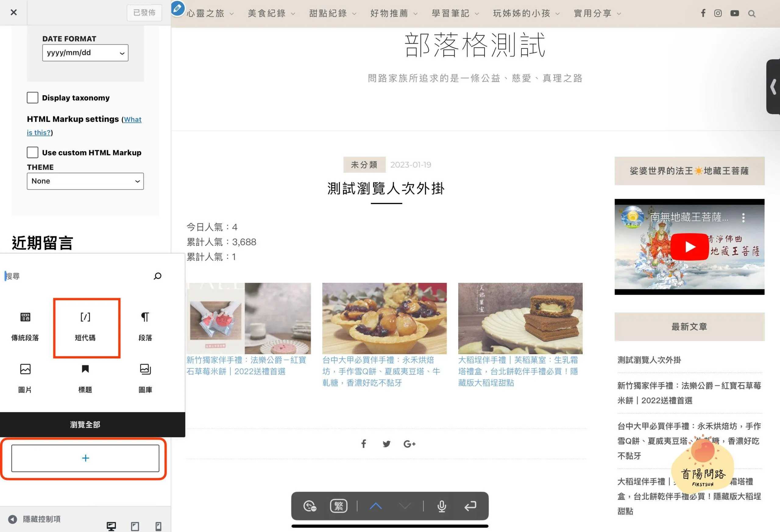Select the 短代碼 shortcode block icon

point(85,317)
